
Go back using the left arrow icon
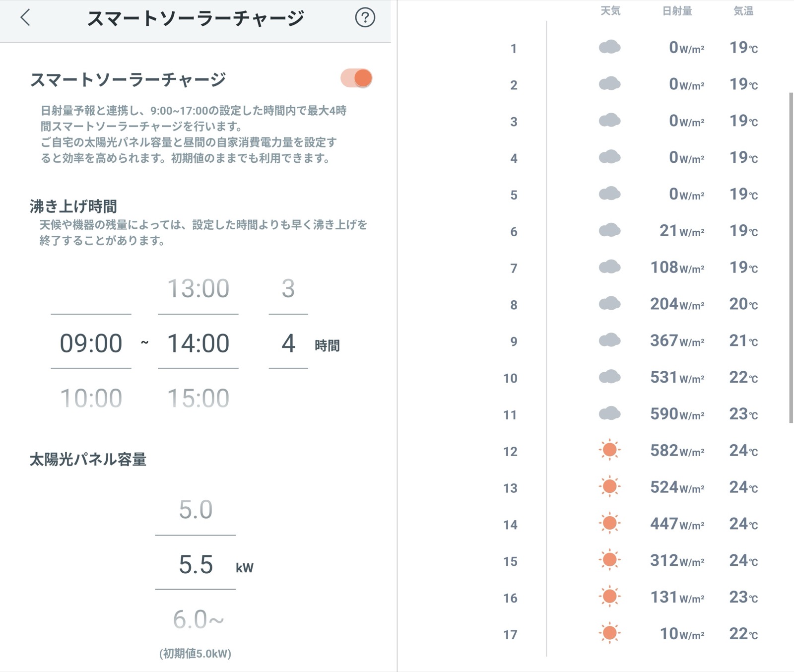pyautogui.click(x=25, y=17)
